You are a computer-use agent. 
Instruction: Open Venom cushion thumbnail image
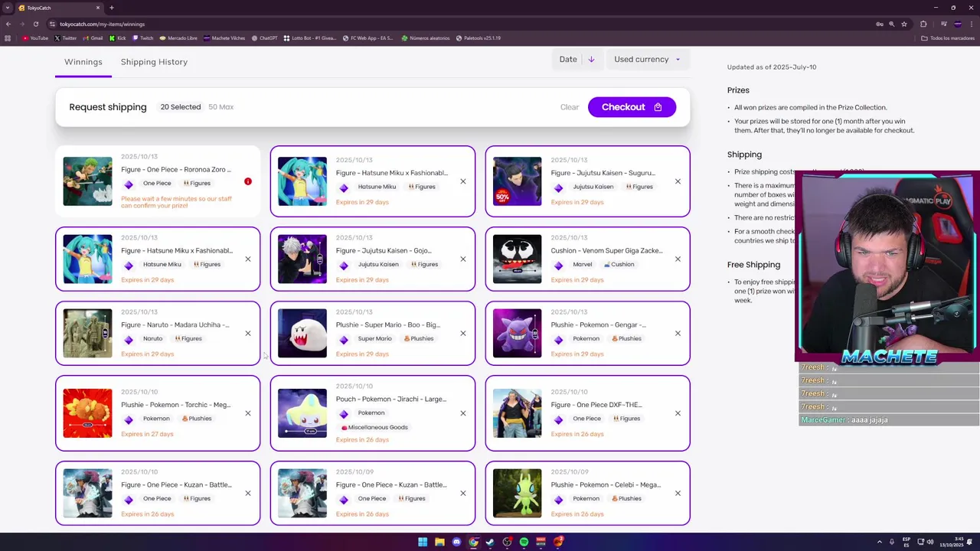[517, 259]
